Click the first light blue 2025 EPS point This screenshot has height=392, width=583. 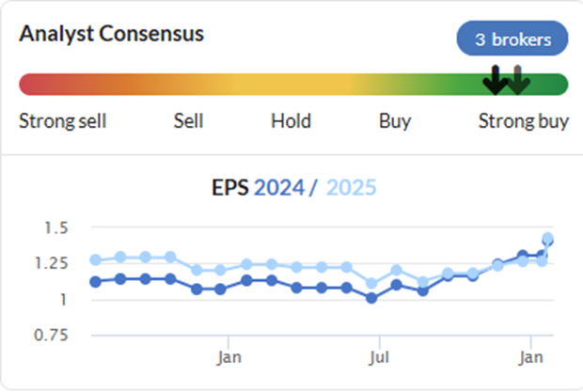tap(96, 259)
